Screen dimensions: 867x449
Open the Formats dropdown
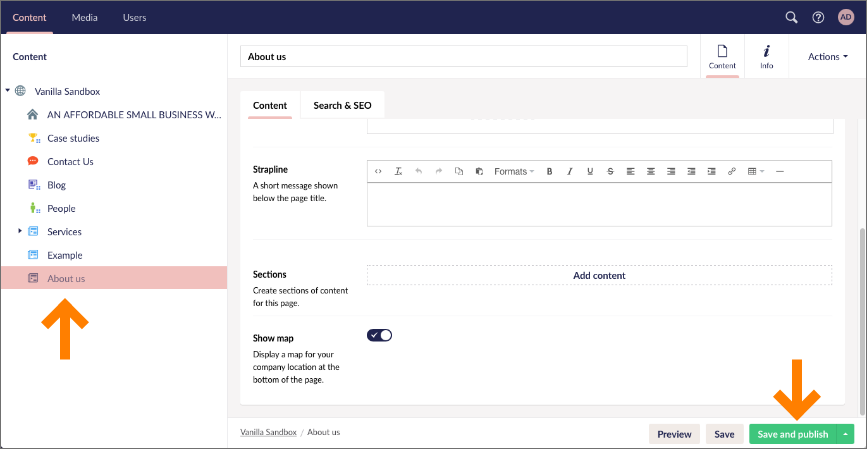[x=514, y=171]
